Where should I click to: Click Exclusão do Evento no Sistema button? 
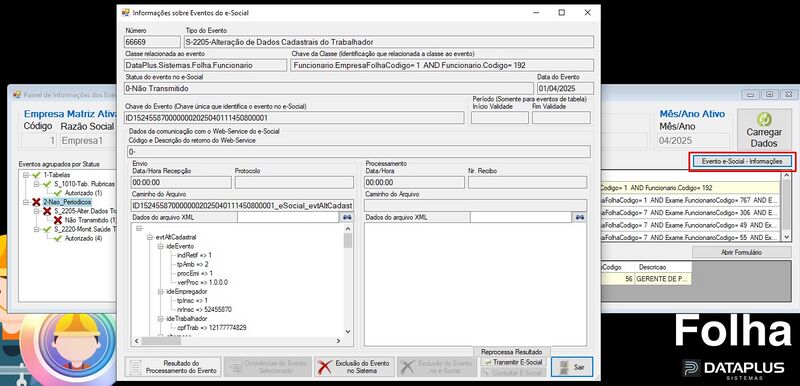click(354, 367)
